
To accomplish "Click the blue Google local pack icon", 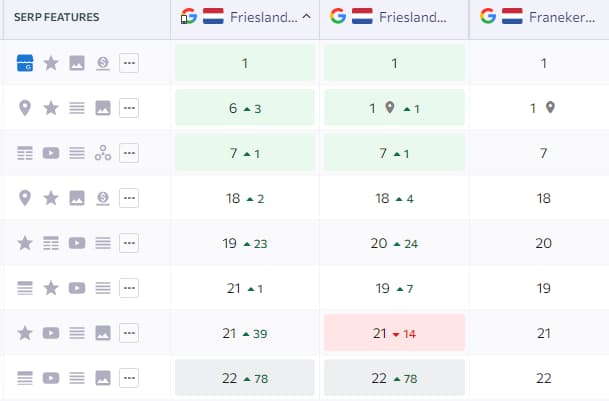I will (26, 64).
